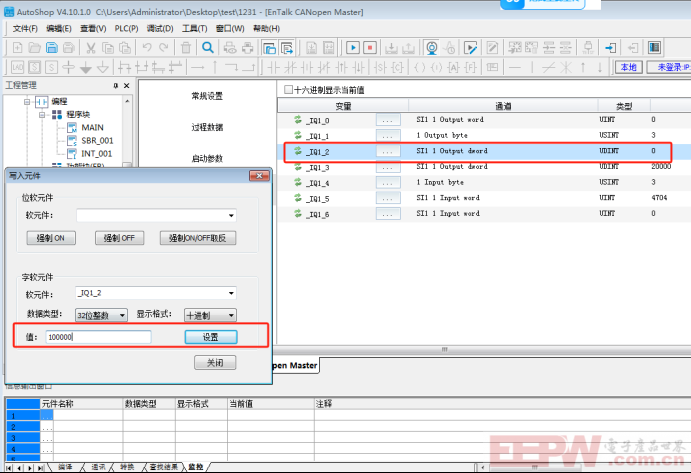Click the PLC download arrow icon
Image resolution: width=691 pixels, height=473 pixels.
pos(391,48)
